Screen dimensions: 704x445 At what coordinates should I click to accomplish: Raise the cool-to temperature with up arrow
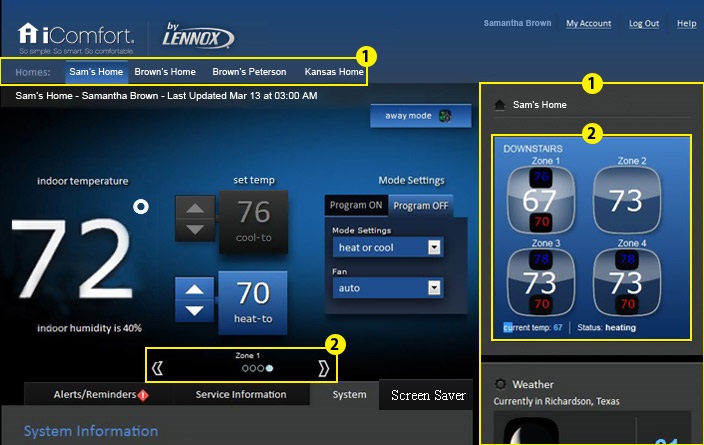click(x=194, y=209)
